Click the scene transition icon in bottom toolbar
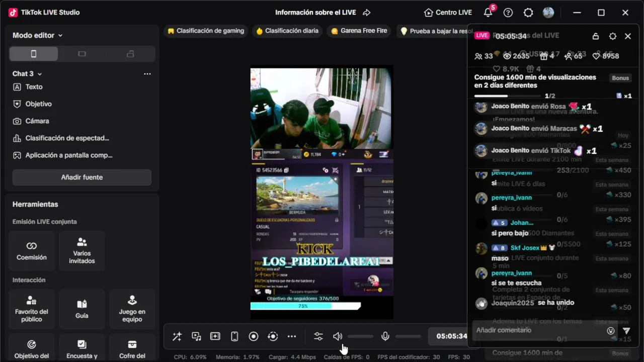This screenshot has height=362, width=644. point(196,336)
